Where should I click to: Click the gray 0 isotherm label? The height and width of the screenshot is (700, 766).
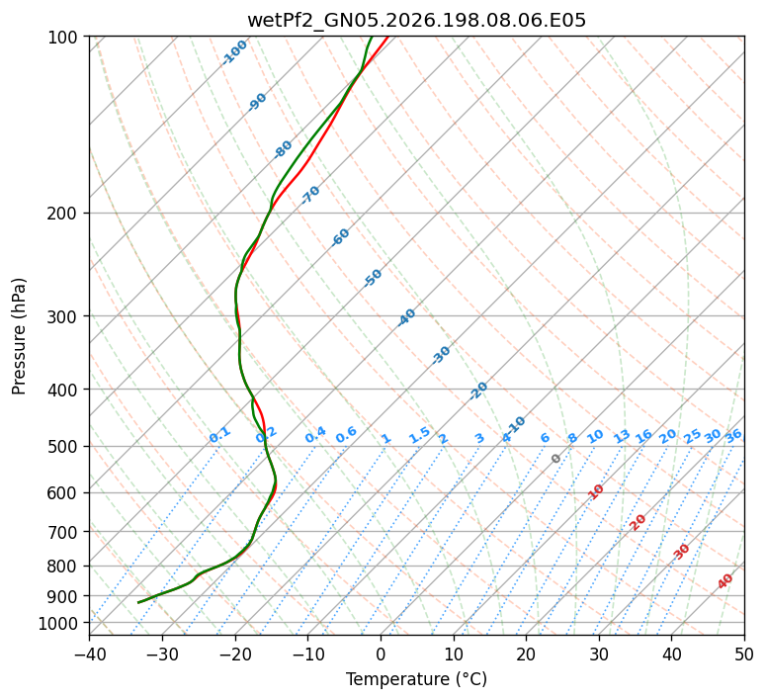[555, 458]
